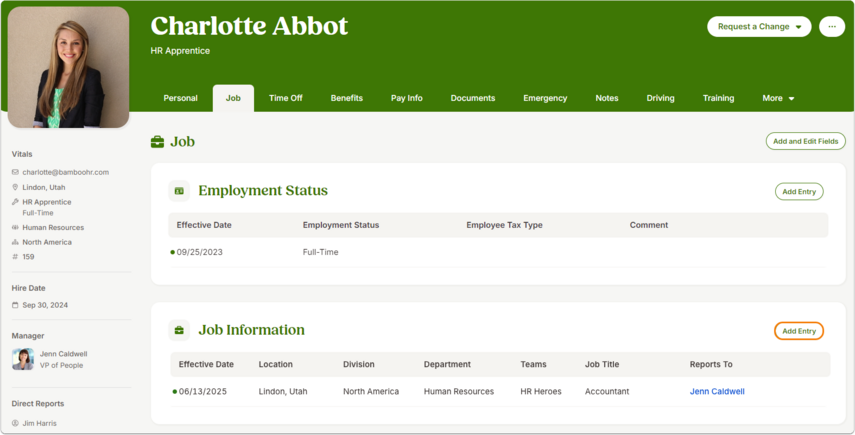Click the location pin icon beside Lindon, Utah
The width and height of the screenshot is (855, 435).
[15, 187]
